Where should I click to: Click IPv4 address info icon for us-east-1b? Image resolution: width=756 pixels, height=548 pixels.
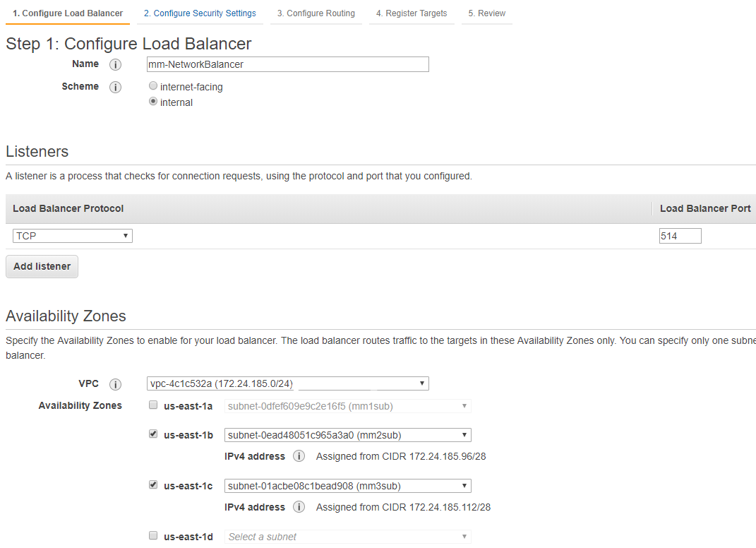point(299,456)
